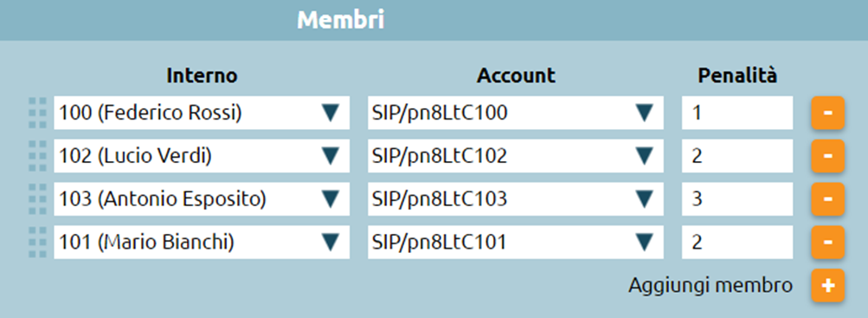
Task: Remove member 103 Antonio Esposito with minus button
Action: click(827, 199)
